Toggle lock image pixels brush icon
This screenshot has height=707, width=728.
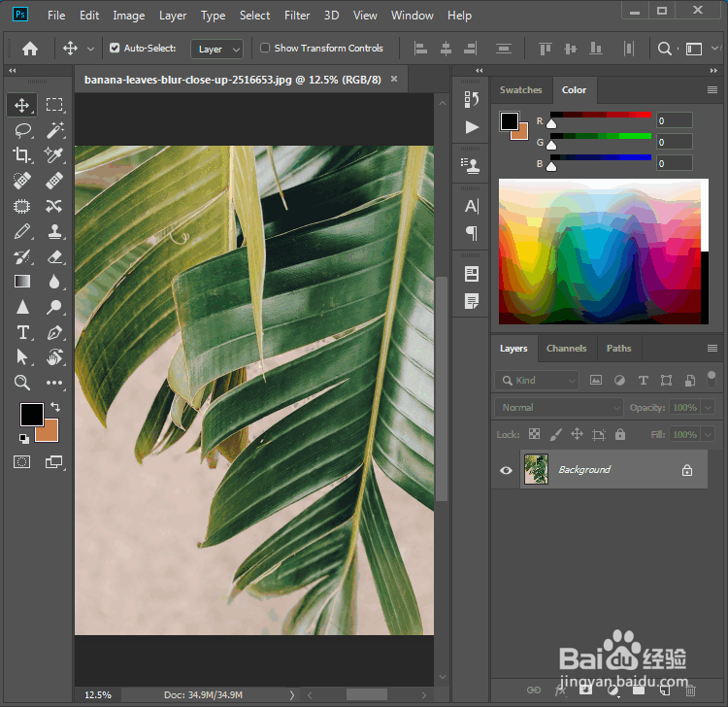click(556, 434)
